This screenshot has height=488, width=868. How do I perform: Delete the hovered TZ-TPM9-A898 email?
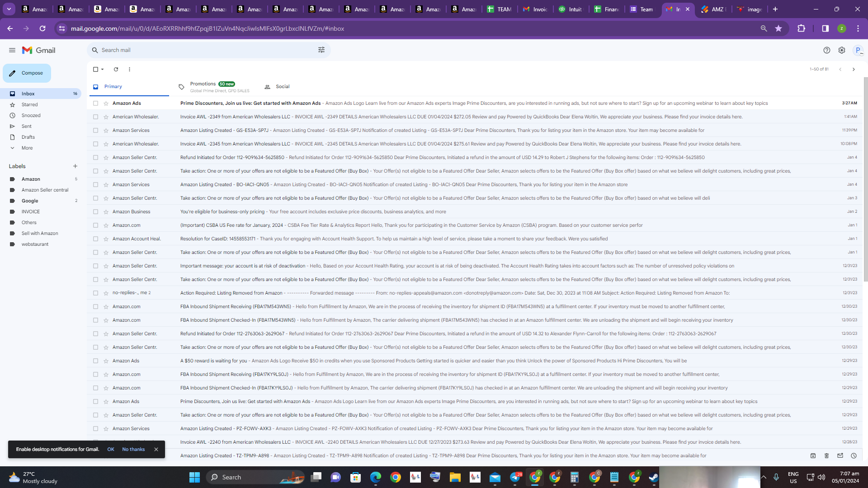[826, 455]
